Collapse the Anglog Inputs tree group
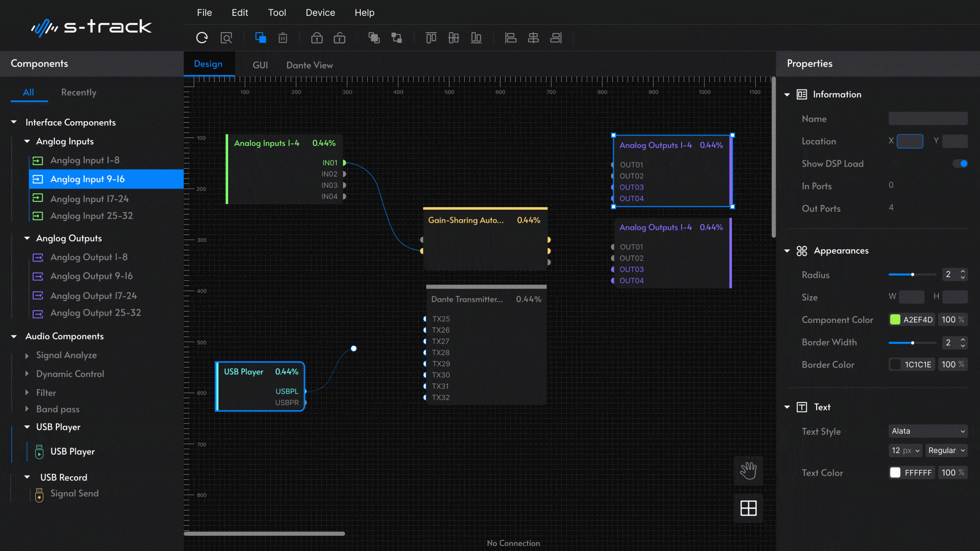 pos(27,141)
